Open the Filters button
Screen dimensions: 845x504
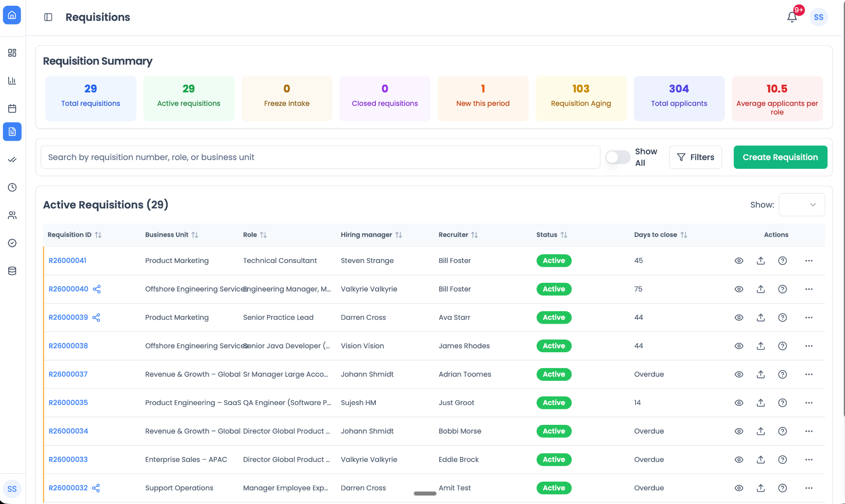tap(695, 157)
